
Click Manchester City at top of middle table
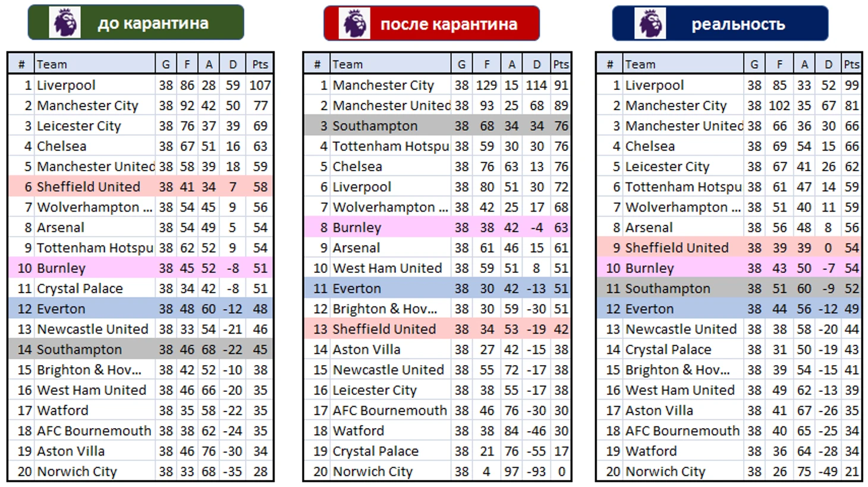(x=383, y=86)
